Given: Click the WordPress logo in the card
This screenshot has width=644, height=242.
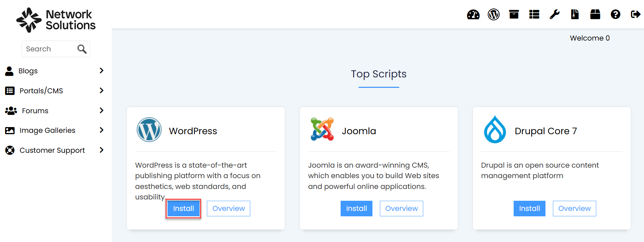Looking at the screenshot, I should pos(149,130).
